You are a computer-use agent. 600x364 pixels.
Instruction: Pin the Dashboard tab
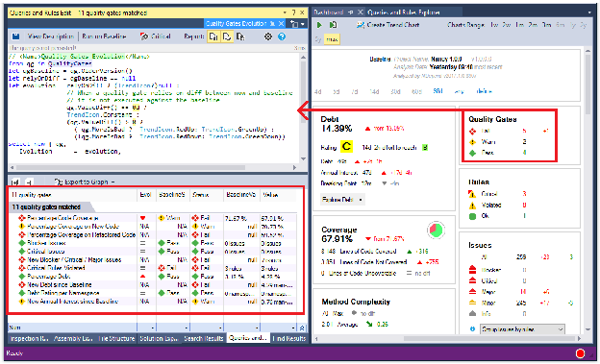tap(351, 12)
